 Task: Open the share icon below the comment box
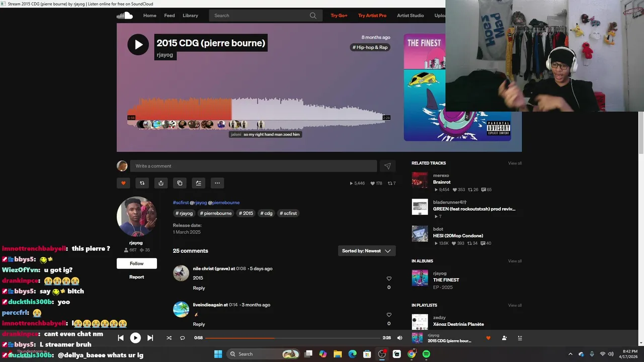[161, 183]
